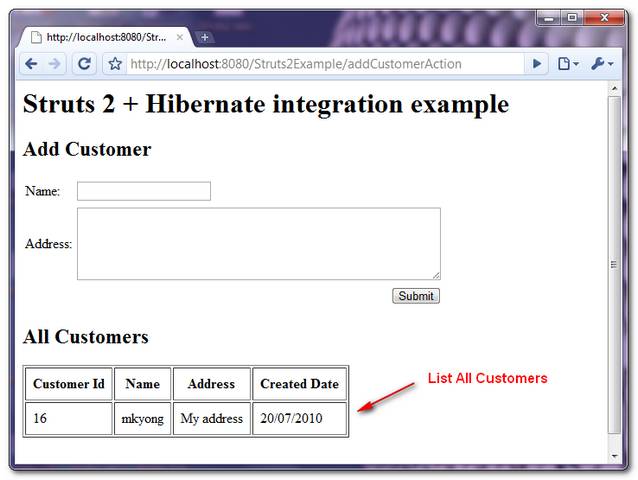Open a new tab with the plus button

205,37
